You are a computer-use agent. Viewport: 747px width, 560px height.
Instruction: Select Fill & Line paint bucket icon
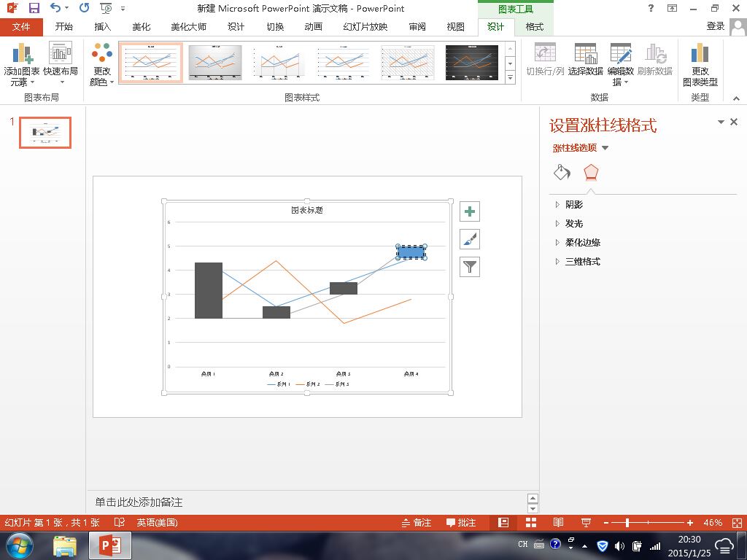pos(562,172)
